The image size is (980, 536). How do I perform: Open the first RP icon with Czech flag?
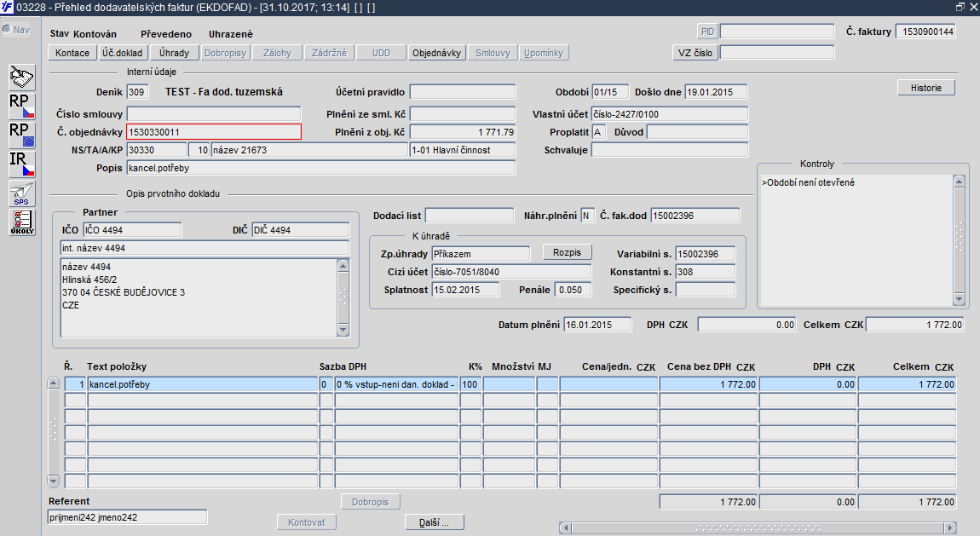(x=22, y=107)
